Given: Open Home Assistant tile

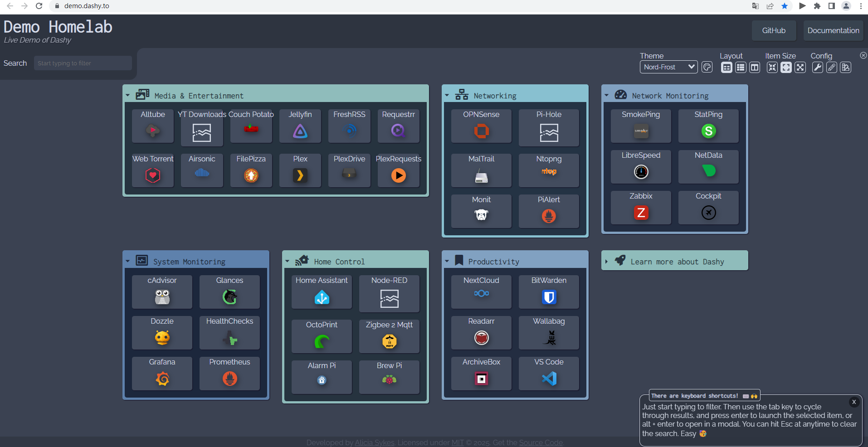Looking at the screenshot, I should [x=322, y=292].
